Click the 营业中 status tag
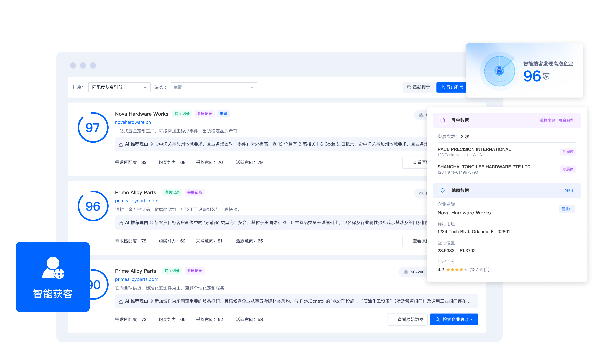This screenshot has height=364, width=599. (567, 209)
